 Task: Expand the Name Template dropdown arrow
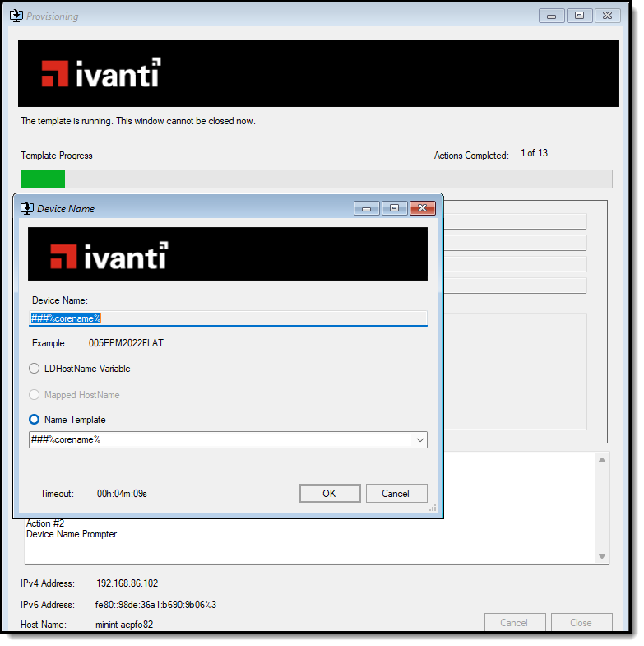pyautogui.click(x=420, y=440)
